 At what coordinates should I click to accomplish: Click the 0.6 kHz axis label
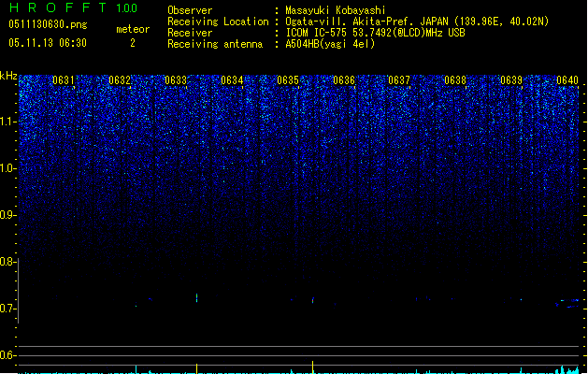(7, 355)
